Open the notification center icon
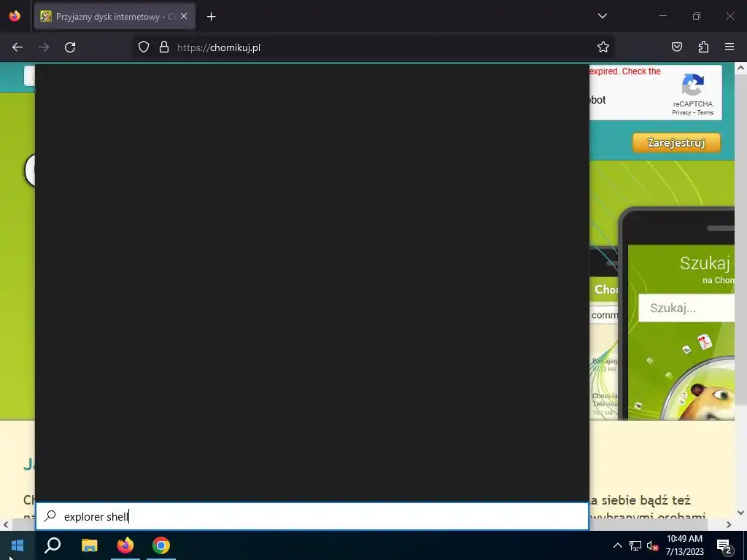 pyautogui.click(x=724, y=545)
